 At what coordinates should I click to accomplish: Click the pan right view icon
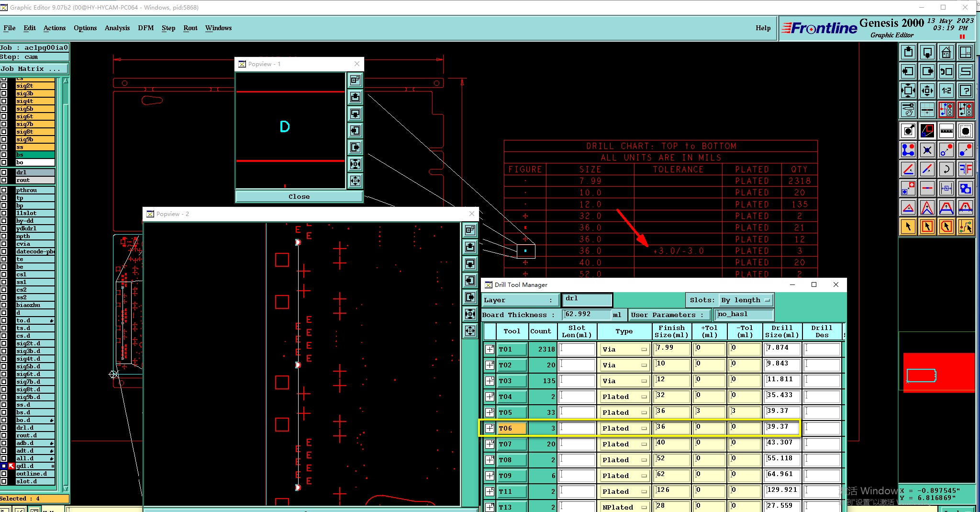point(927,71)
